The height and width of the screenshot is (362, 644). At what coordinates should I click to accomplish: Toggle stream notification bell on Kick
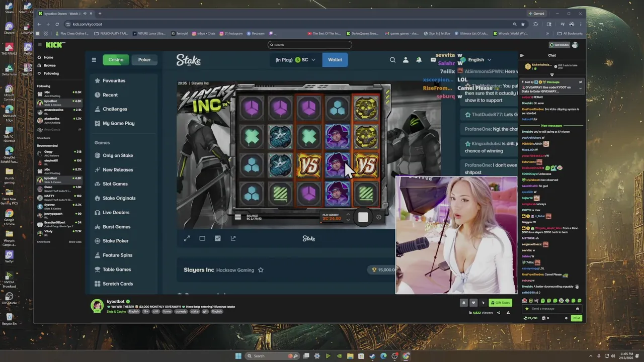[x=463, y=303]
